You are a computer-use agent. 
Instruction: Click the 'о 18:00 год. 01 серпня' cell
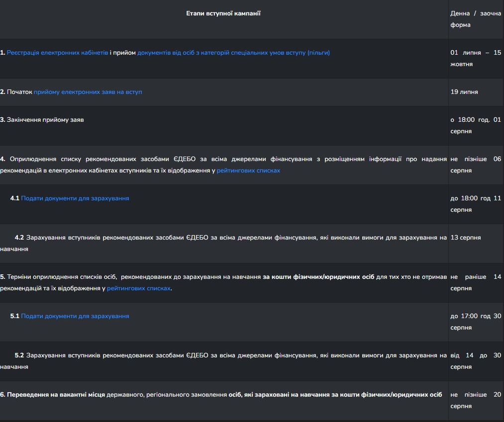476,126
